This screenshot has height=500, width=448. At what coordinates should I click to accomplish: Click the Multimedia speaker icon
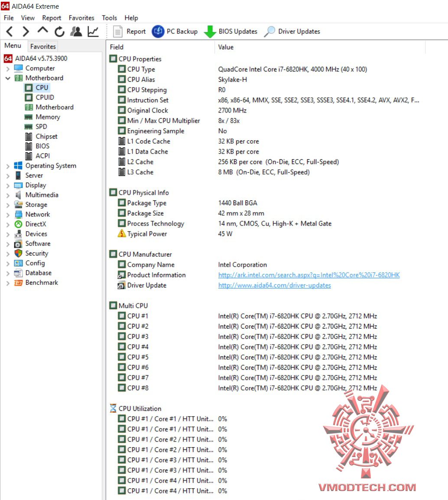click(x=19, y=195)
